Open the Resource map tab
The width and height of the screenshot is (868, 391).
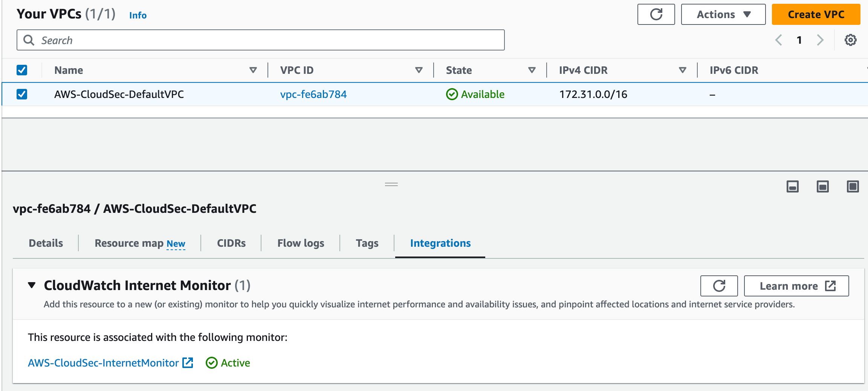129,243
